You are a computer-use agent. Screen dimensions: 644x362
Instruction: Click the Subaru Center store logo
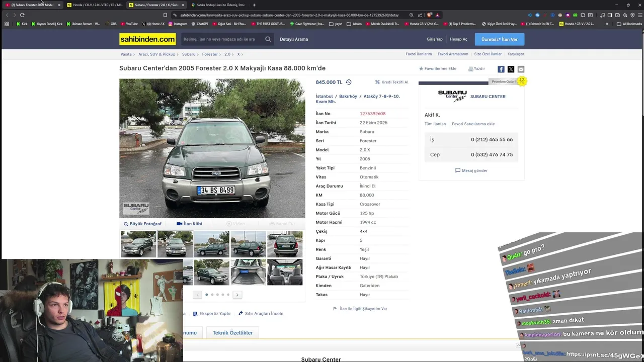pos(452,96)
